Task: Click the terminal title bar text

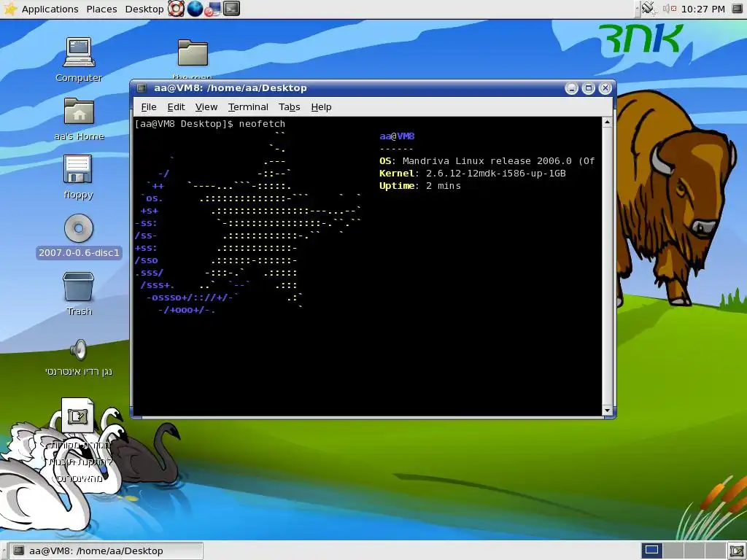Action: coord(231,88)
